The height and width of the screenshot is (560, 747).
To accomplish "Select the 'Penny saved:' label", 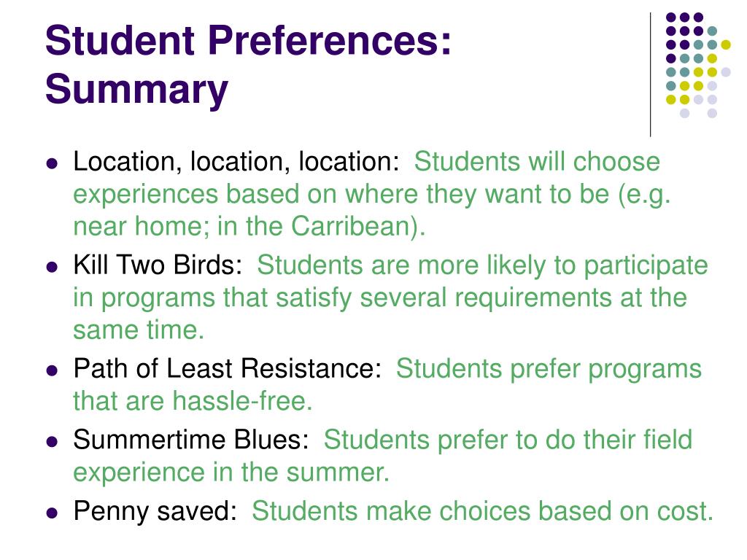I will tap(155, 512).
